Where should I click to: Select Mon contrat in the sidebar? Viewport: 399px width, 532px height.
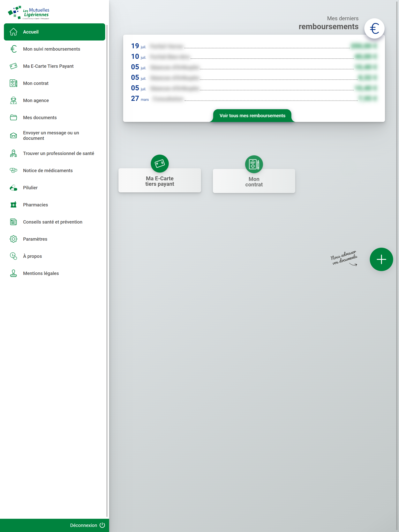click(54, 83)
